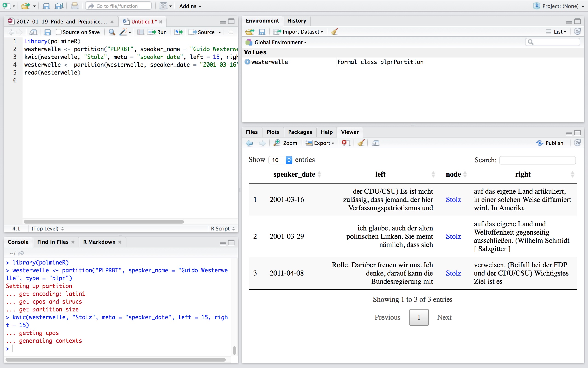
Task: Click the Environment search field
Action: (553, 42)
